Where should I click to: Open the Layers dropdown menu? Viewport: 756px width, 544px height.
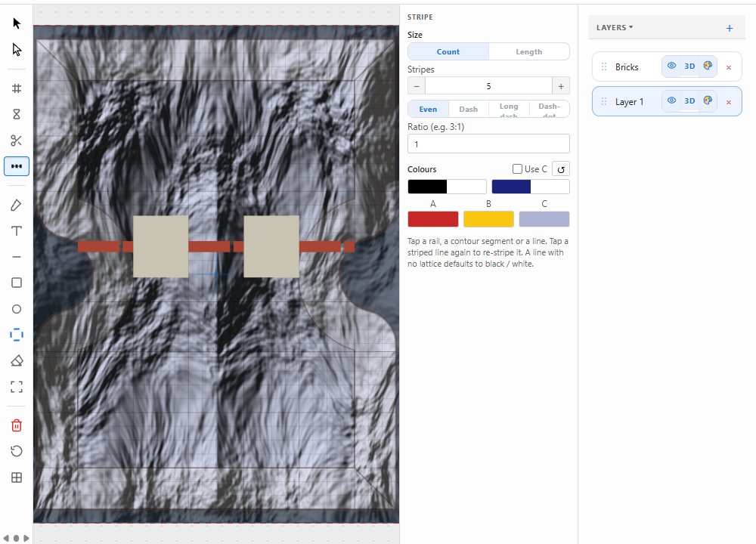pos(615,27)
